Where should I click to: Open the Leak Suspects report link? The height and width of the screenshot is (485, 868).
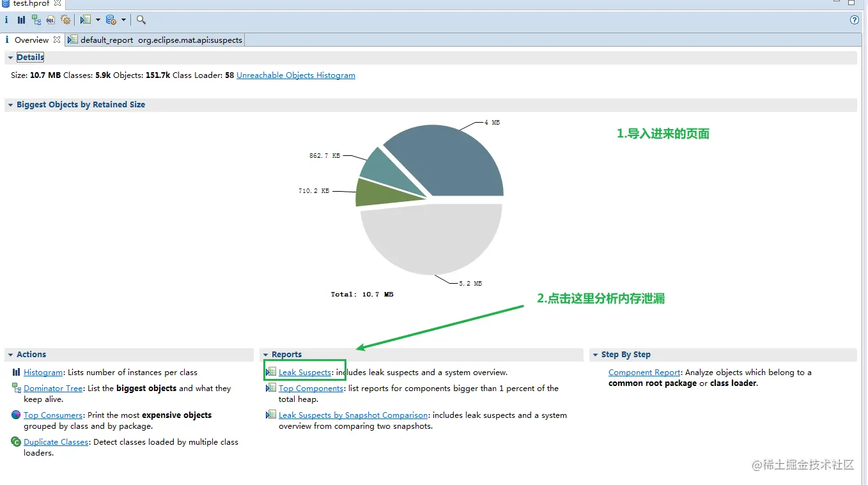click(305, 373)
